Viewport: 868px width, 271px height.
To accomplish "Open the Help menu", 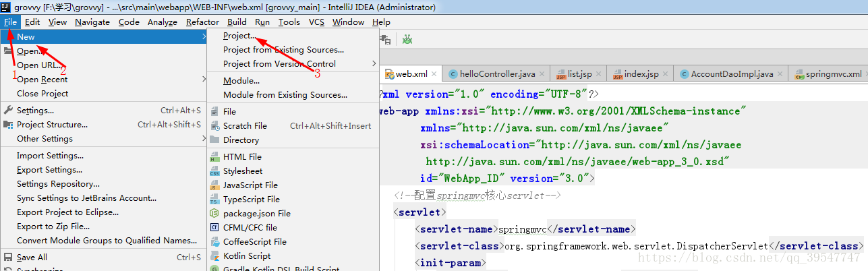I will (382, 22).
